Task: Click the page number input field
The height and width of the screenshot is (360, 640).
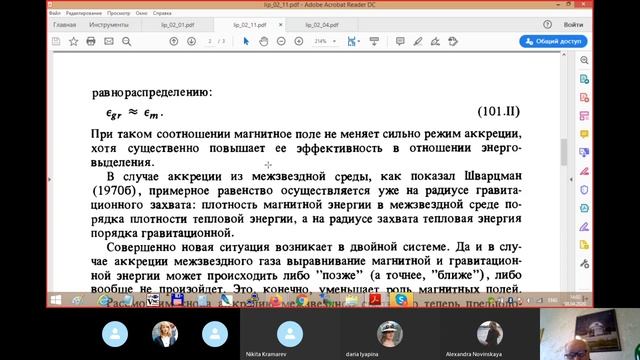Action: 210,41
